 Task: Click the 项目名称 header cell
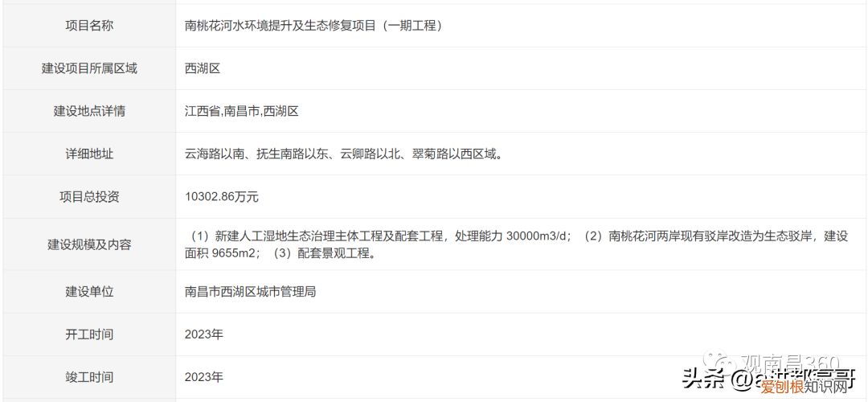click(89, 26)
